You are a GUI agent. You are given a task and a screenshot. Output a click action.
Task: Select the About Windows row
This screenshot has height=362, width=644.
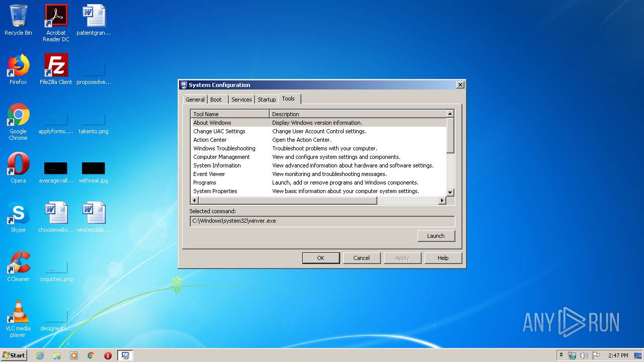click(x=318, y=123)
